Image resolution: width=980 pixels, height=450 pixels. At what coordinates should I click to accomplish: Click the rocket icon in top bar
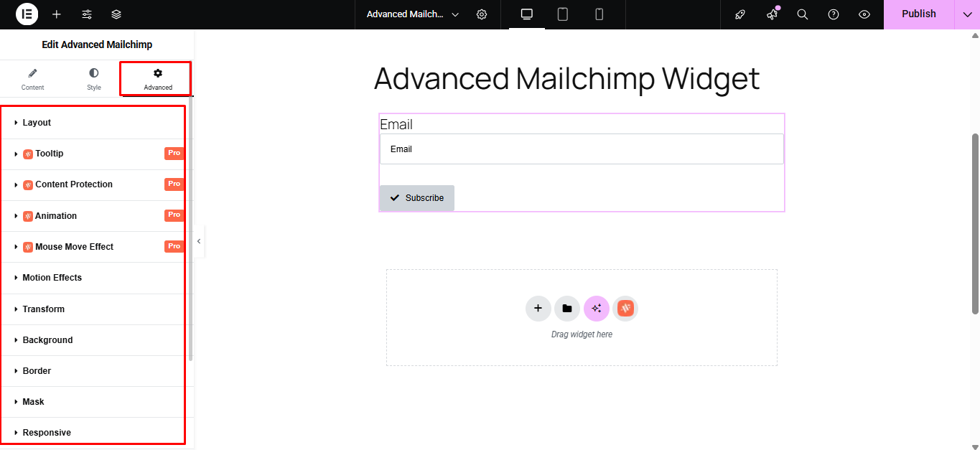[740, 14]
